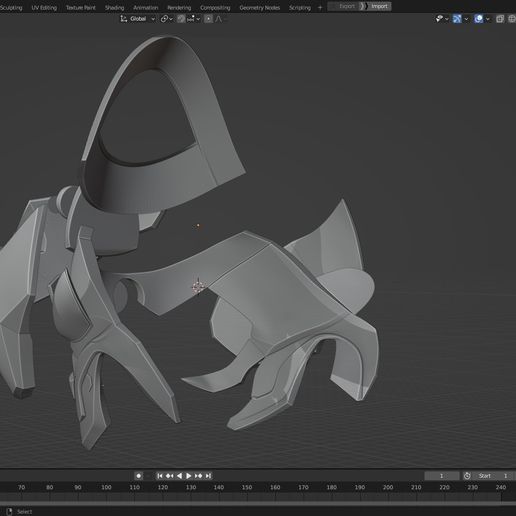Jump to next keyframe
The image size is (516, 516).
tap(198, 476)
